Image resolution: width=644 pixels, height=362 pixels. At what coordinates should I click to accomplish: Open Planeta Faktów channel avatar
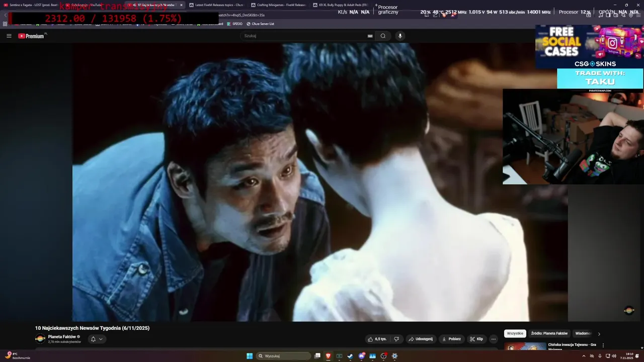[x=40, y=339]
